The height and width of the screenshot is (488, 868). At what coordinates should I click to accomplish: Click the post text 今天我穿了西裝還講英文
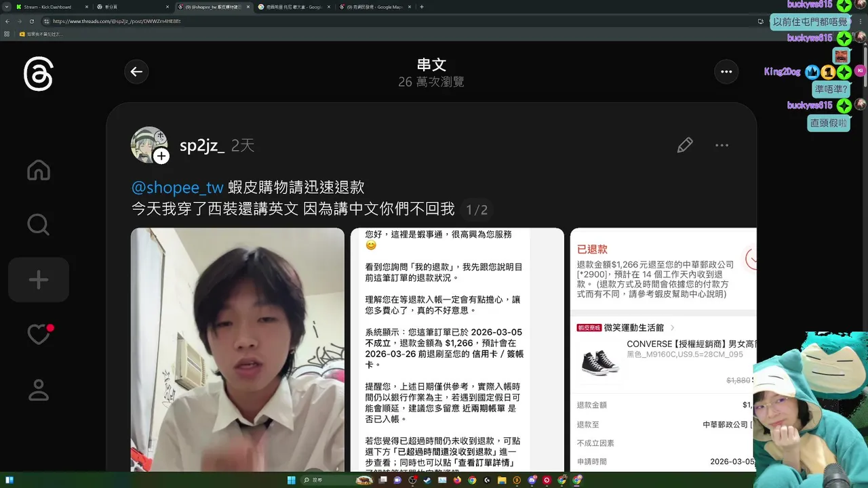(215, 209)
